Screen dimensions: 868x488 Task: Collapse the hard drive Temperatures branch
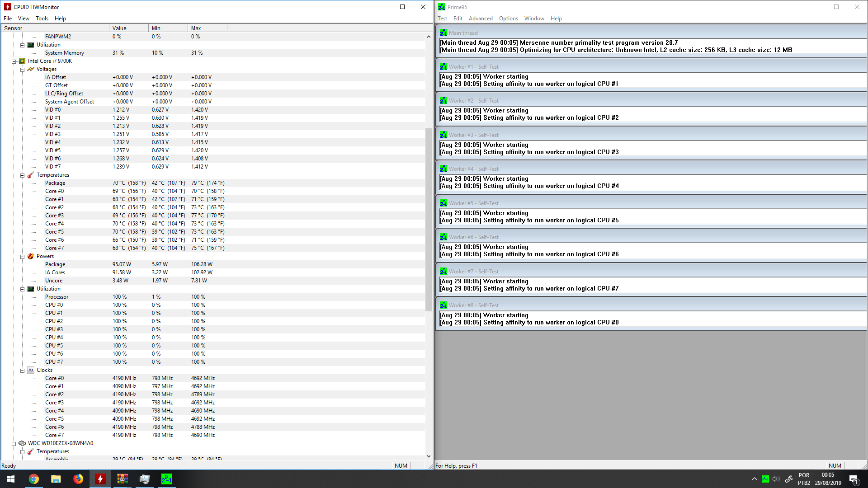(x=22, y=451)
